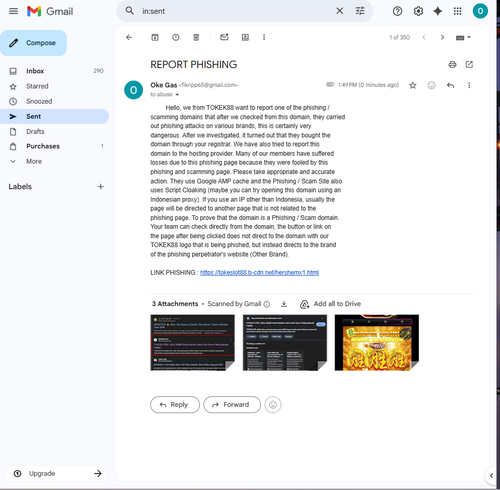The width and height of the screenshot is (500, 490).
Task: Open the first attachment thumbnail
Action: click(x=192, y=342)
